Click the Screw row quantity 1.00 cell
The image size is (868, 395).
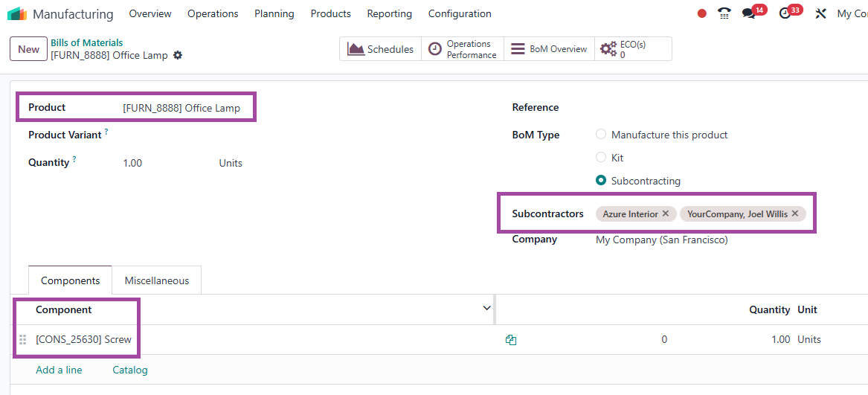[780, 340]
